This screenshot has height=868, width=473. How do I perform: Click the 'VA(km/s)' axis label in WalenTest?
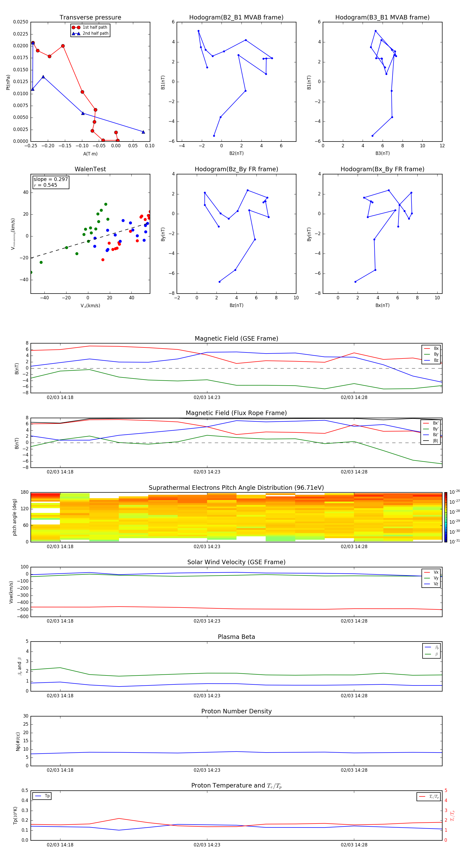(90, 306)
